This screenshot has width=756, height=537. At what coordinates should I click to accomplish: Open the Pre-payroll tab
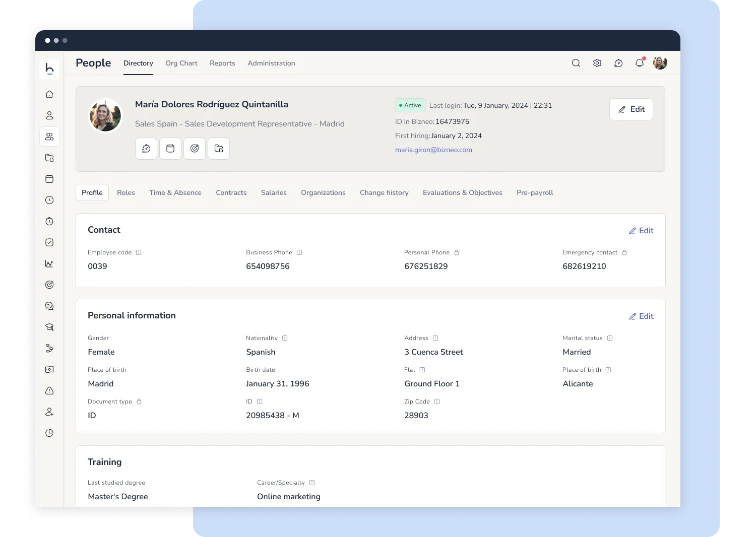tap(535, 192)
